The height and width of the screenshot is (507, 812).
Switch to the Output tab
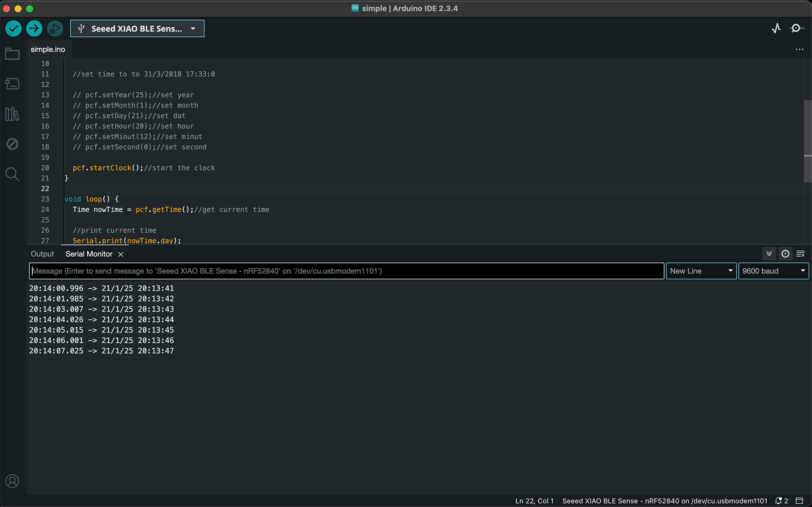tap(42, 254)
